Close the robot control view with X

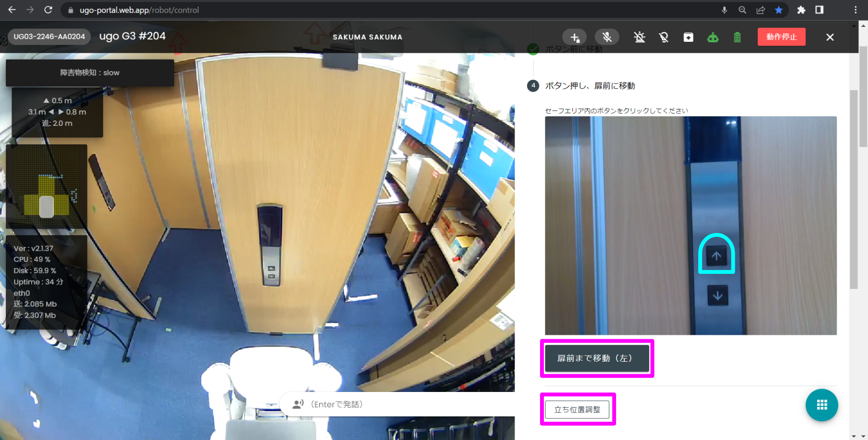coord(830,37)
